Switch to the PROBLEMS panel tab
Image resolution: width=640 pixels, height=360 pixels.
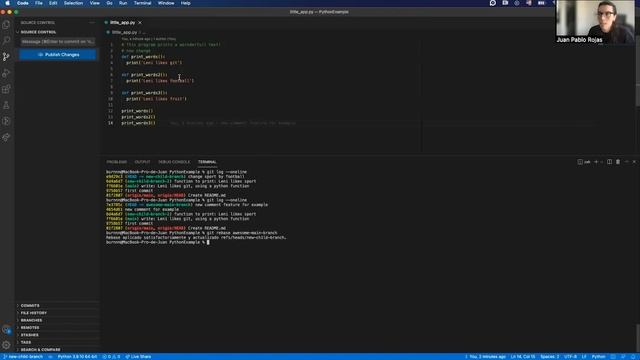point(117,162)
